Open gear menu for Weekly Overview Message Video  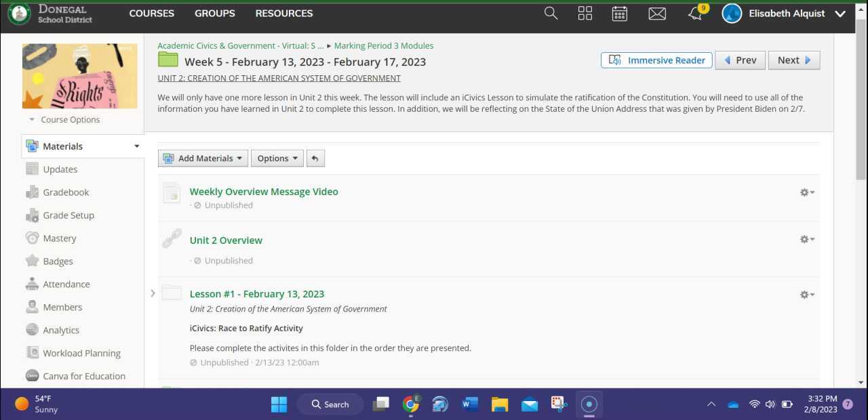coord(806,192)
